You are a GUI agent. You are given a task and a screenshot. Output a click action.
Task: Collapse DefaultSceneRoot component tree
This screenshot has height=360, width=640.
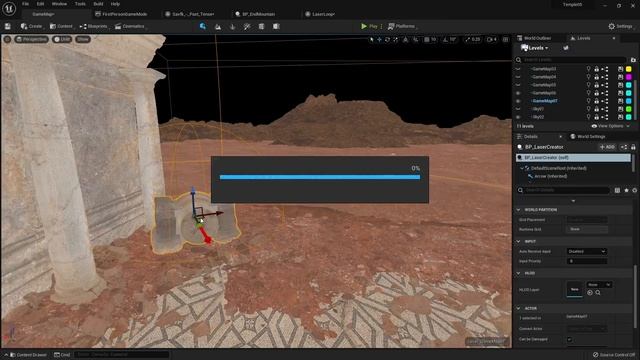522,168
